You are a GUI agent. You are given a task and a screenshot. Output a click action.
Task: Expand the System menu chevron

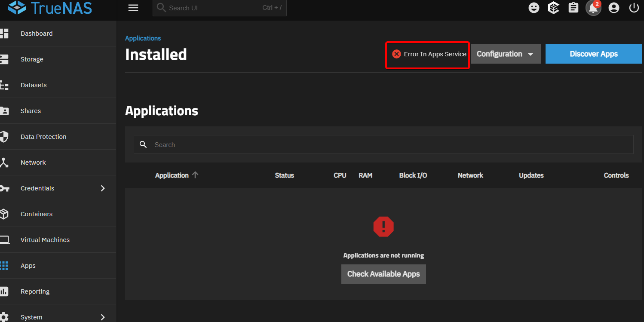click(x=102, y=317)
